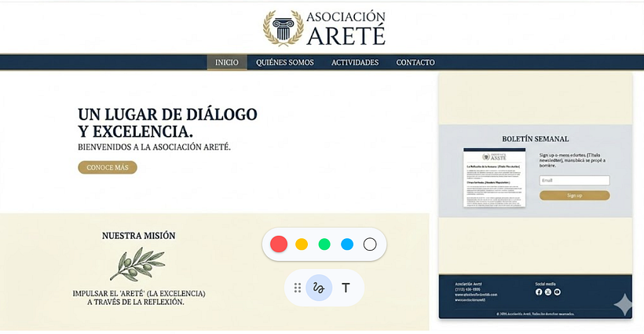Pick the blue pen color
Viewport: 644px width, 334px height.
tap(347, 244)
